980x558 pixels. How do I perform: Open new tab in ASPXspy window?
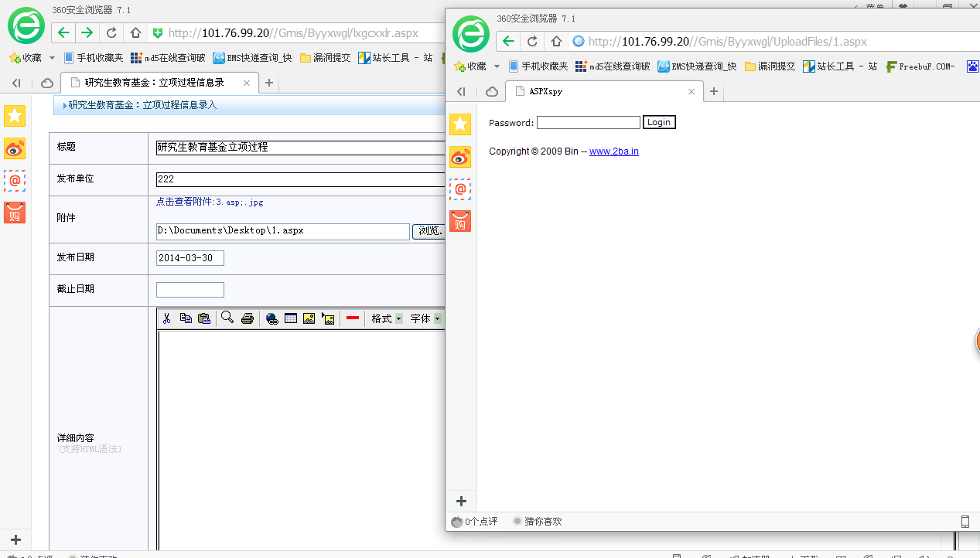click(714, 91)
